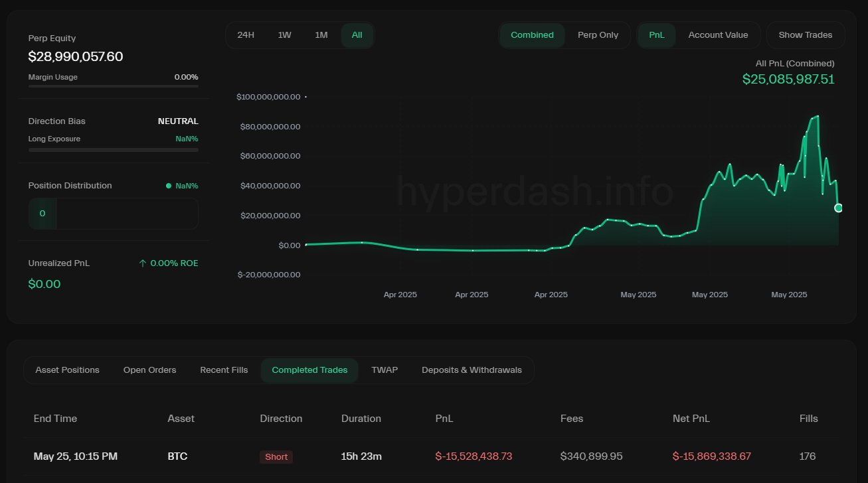Show Account Value on the chart
The width and height of the screenshot is (868, 483).
[x=718, y=35]
